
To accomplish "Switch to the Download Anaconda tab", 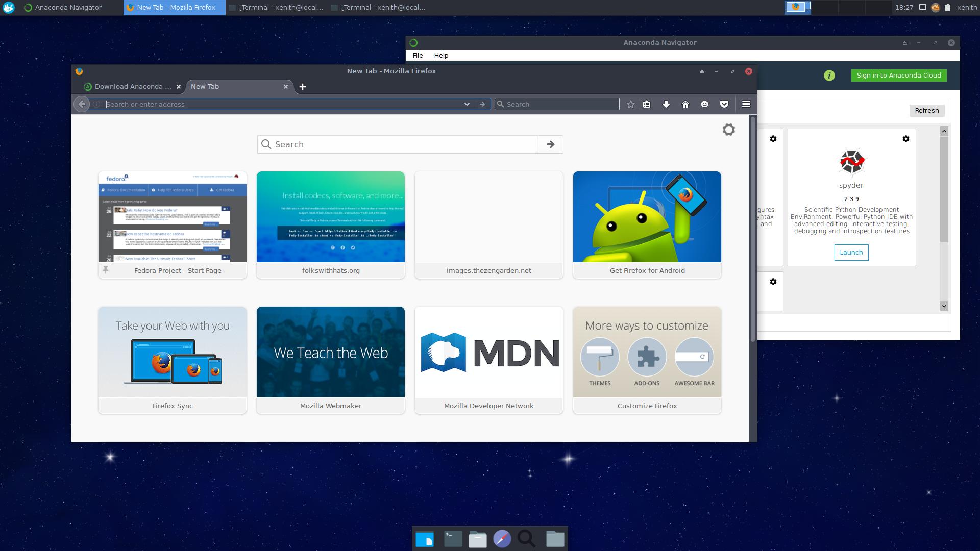I will click(x=133, y=87).
